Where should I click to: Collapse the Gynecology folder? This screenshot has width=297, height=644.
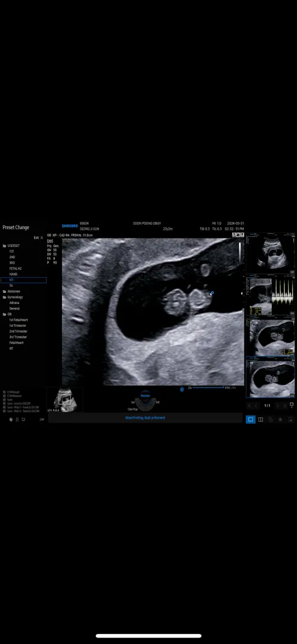(5, 297)
